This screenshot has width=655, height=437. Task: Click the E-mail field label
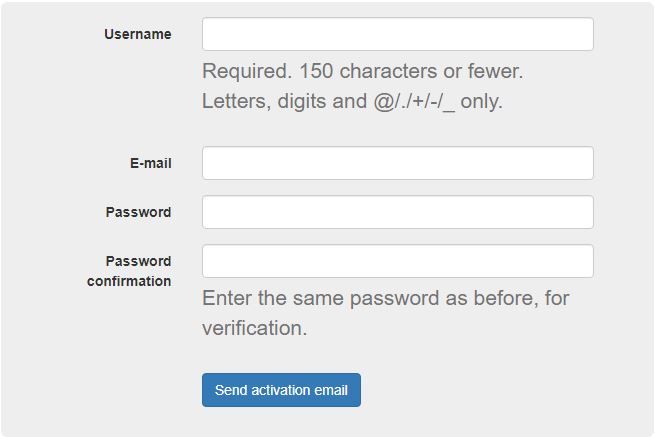pos(150,163)
